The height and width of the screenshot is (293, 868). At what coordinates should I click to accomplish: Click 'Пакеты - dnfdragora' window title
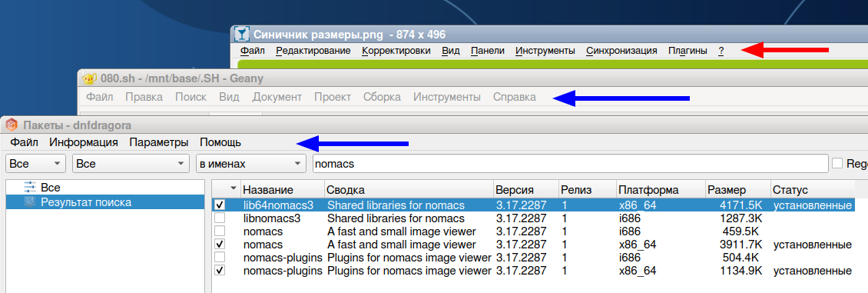[x=78, y=125]
